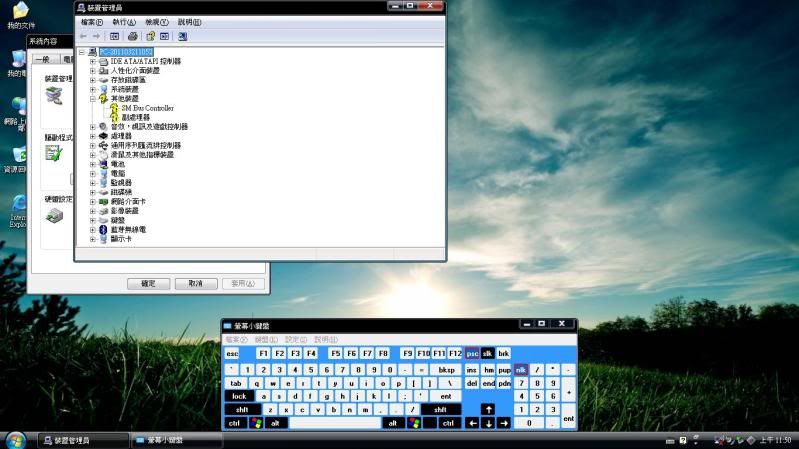
Task: Open the 檔案 menu in Device Manager
Action: click(91, 21)
